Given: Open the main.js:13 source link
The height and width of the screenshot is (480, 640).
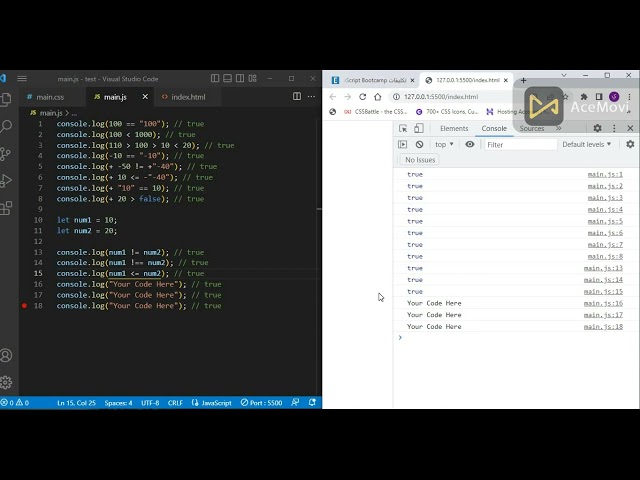Looking at the screenshot, I should (x=603, y=268).
